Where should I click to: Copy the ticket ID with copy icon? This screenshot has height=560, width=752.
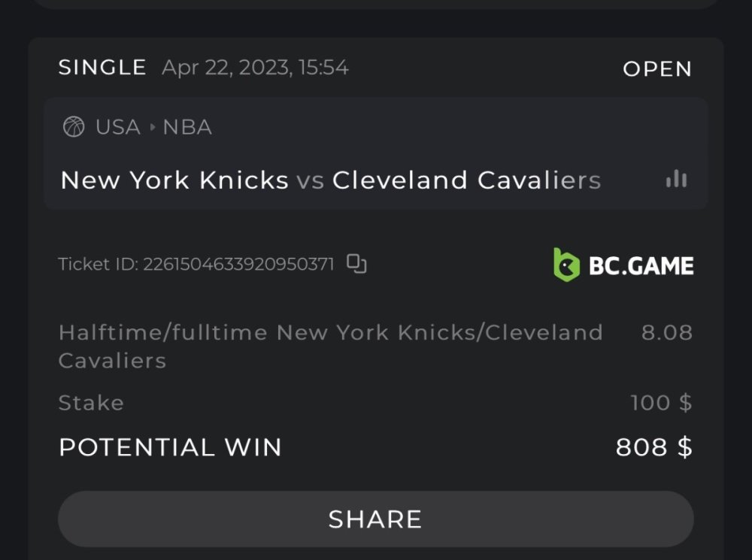[x=356, y=264]
